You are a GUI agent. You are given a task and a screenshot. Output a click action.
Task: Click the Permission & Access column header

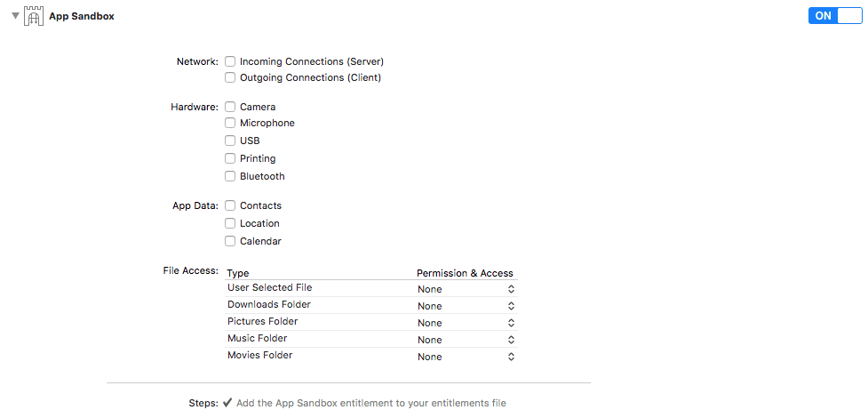pyautogui.click(x=465, y=273)
